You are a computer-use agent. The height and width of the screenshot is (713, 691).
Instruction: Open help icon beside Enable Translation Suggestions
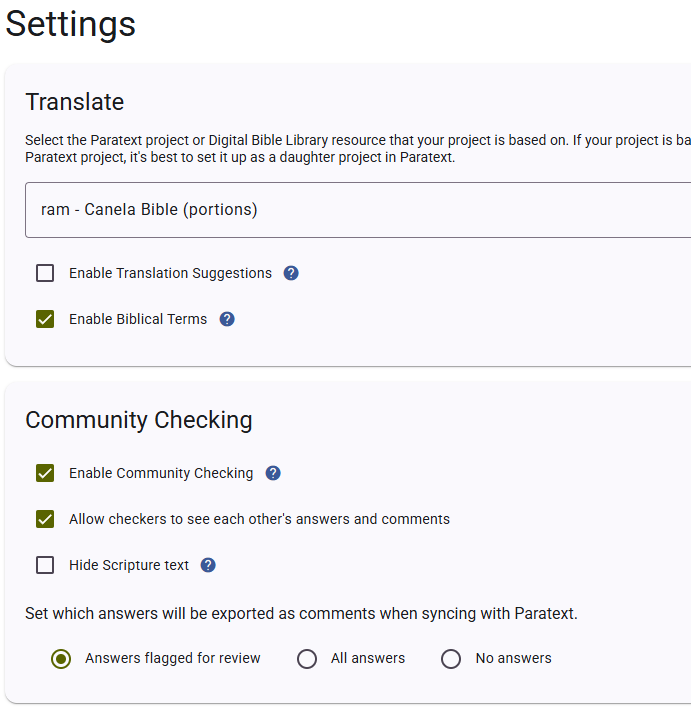(x=291, y=273)
